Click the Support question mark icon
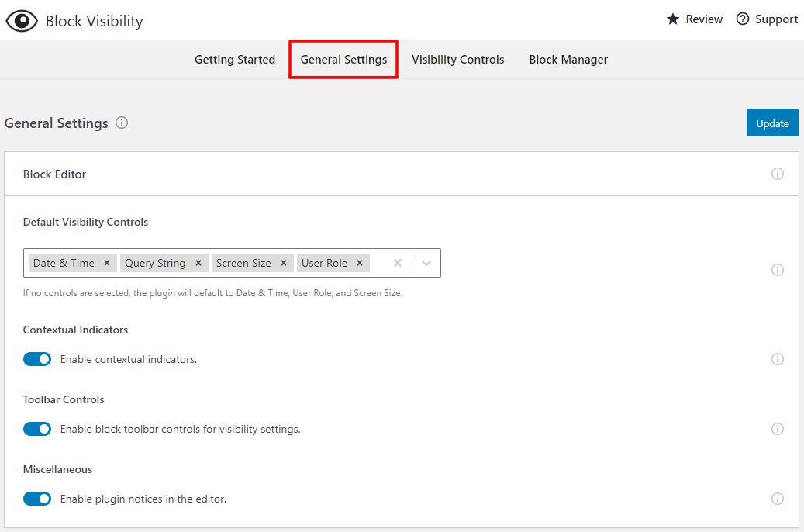 click(743, 19)
